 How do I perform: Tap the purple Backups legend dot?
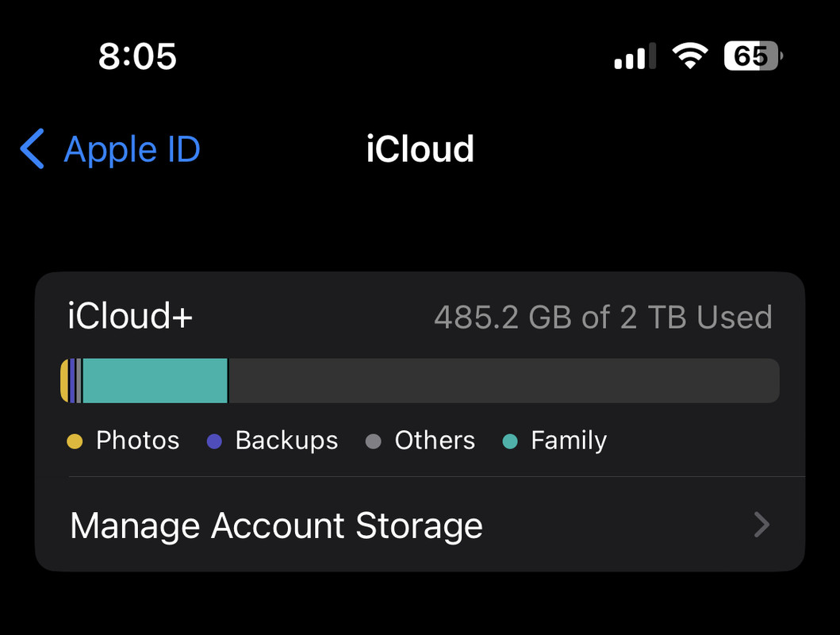pos(214,441)
